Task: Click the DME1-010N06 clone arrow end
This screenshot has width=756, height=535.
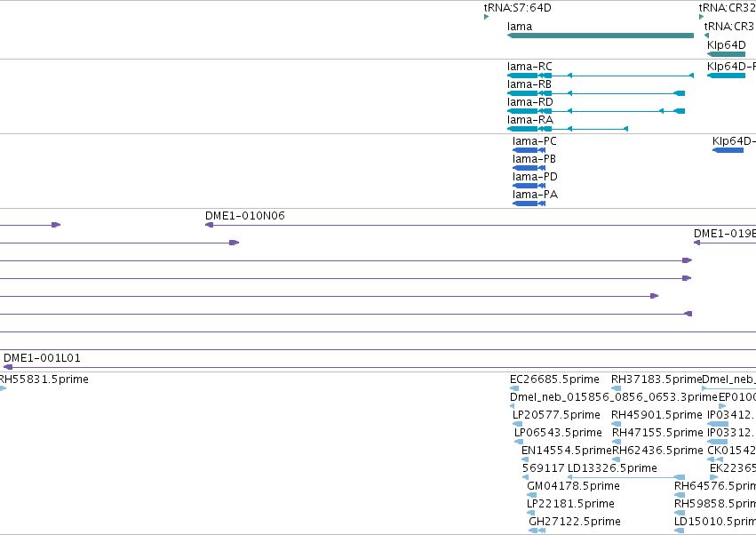Action: [x=209, y=226]
